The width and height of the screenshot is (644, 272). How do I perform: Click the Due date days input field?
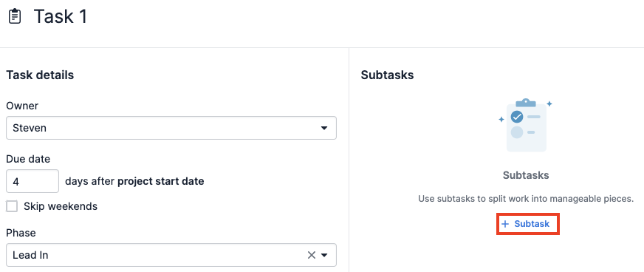[x=32, y=181]
